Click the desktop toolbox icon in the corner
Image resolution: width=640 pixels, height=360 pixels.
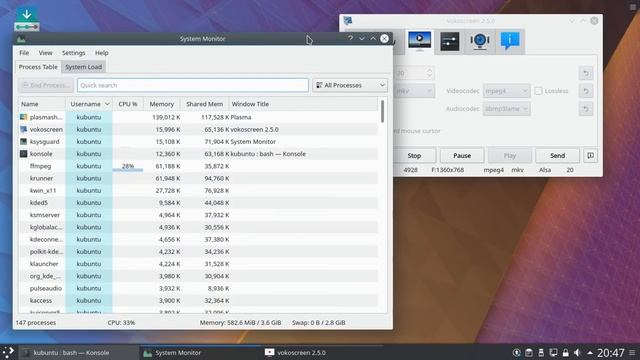pos(633,6)
